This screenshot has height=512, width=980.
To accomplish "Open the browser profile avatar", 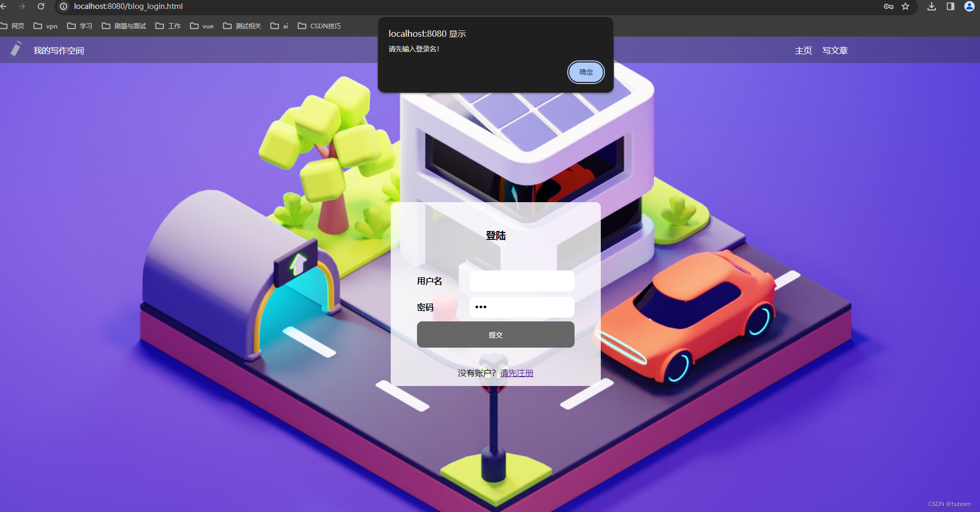I will [969, 6].
